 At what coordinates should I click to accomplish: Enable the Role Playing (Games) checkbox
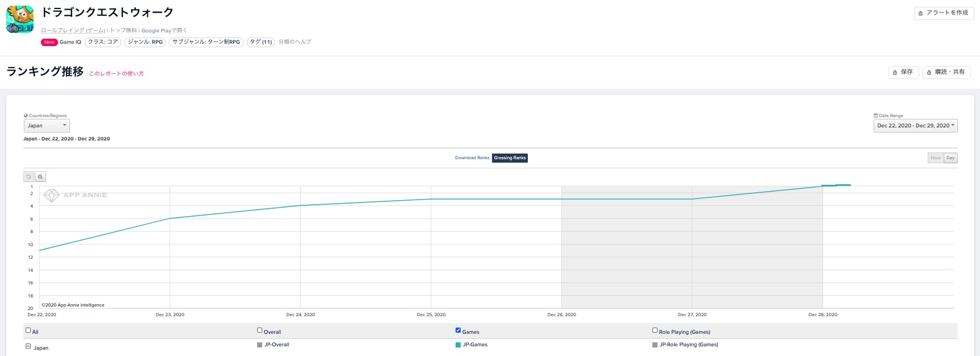click(x=655, y=330)
